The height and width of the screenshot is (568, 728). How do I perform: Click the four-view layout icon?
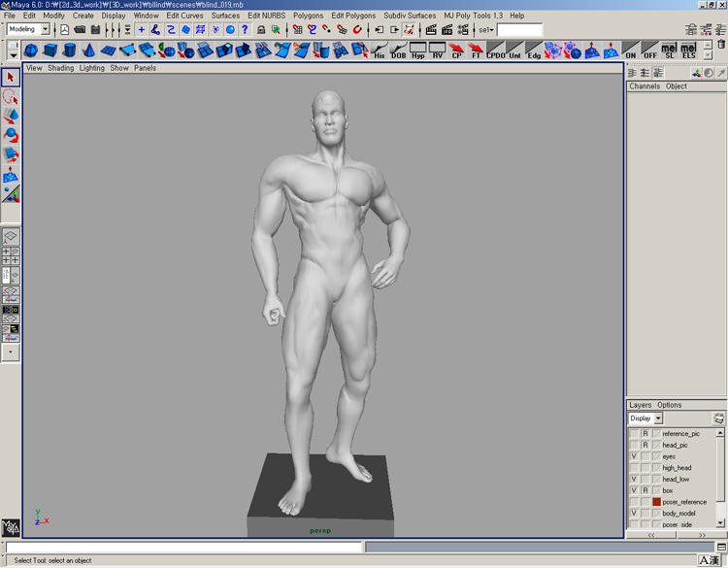(11, 255)
